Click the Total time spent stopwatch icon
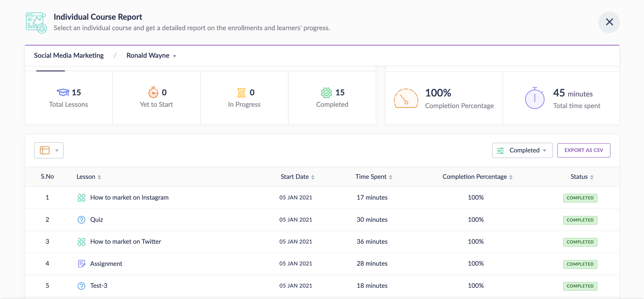The image size is (644, 299). pyautogui.click(x=535, y=98)
